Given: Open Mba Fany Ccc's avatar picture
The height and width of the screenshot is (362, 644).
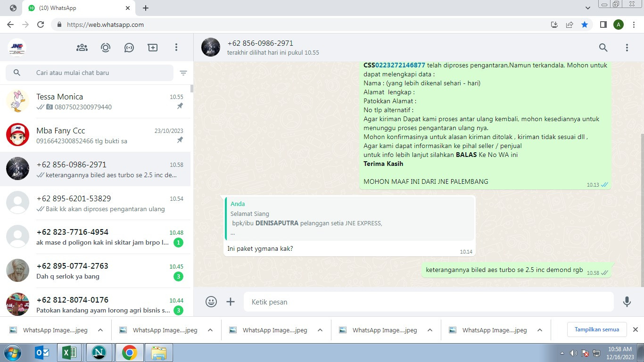Looking at the screenshot, I should tap(18, 135).
